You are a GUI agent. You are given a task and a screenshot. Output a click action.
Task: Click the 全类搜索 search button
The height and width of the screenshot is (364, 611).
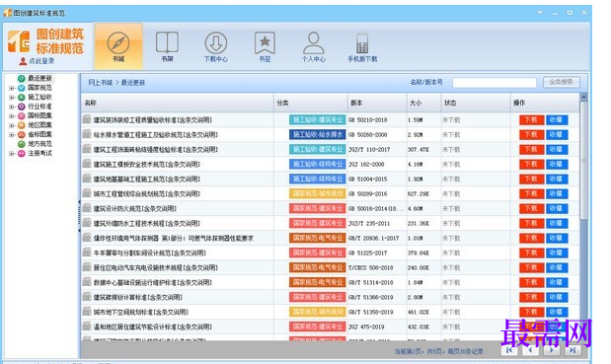point(561,82)
